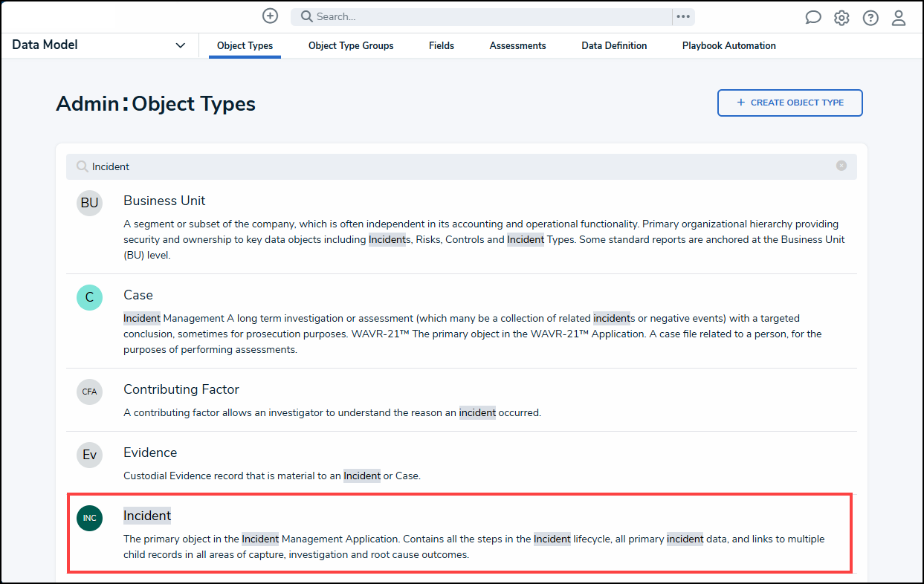Switch to Object Type Groups tab
Screen dimensions: 924x584
[x=351, y=45]
